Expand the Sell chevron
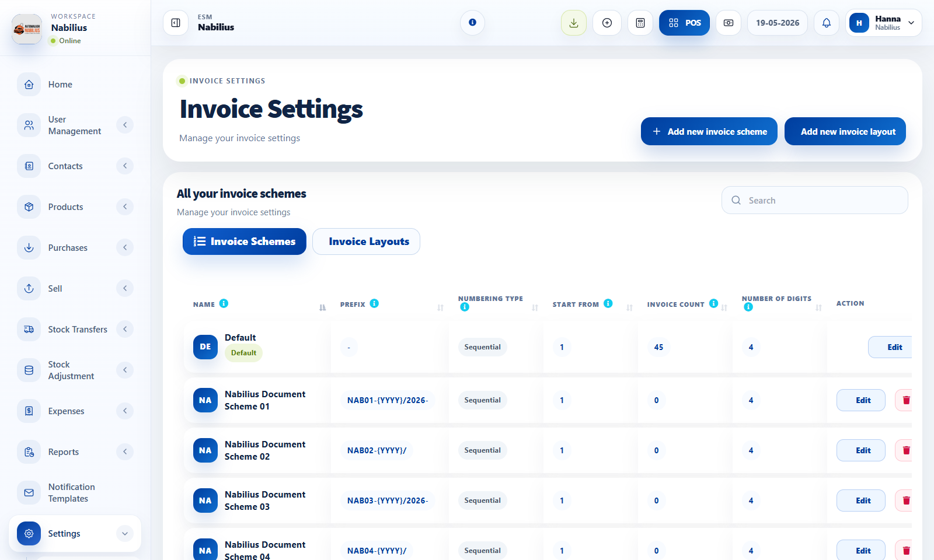The image size is (934, 560). click(125, 288)
